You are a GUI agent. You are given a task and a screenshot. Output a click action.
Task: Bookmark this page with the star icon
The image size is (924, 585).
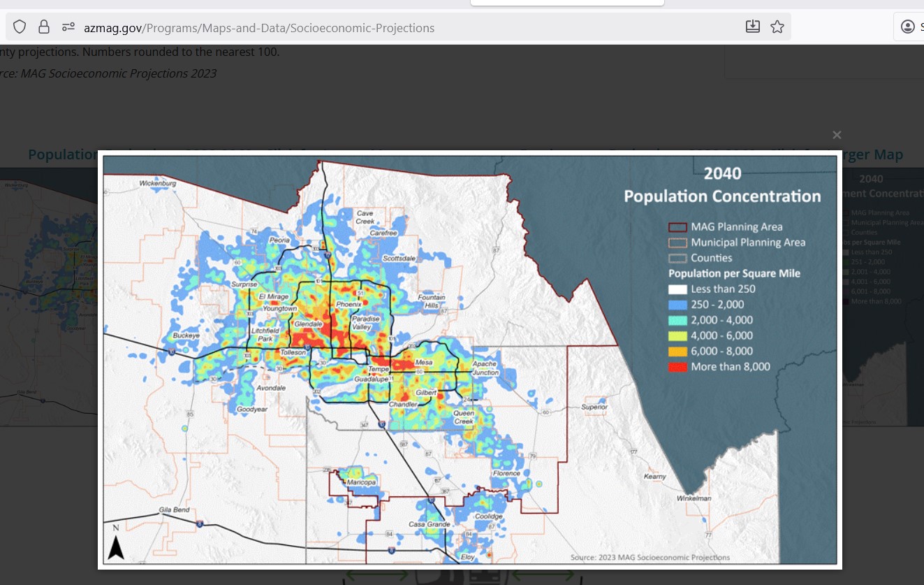pos(777,27)
